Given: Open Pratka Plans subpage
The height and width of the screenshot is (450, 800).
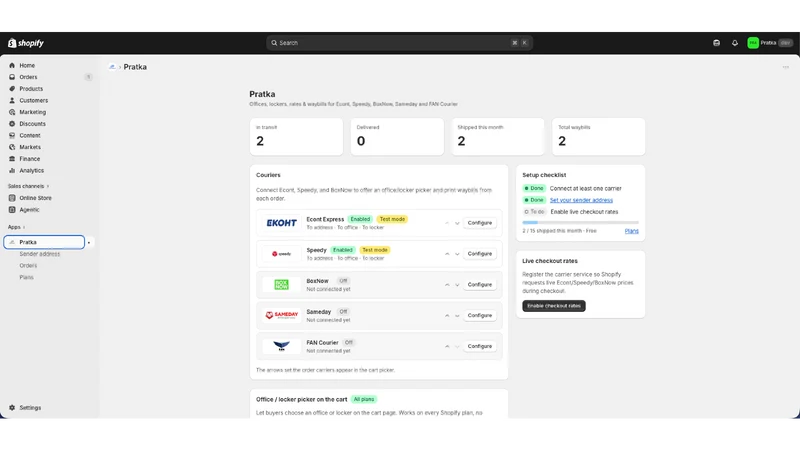Looking at the screenshot, I should coord(27,278).
